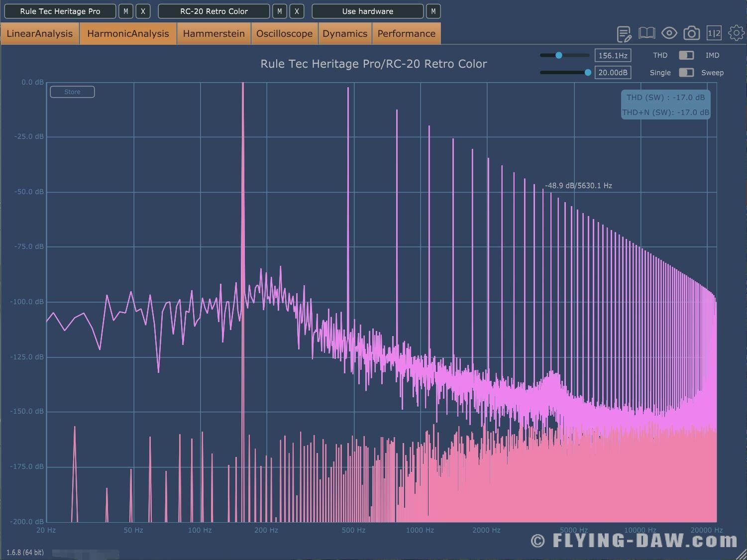Click the -200.0 dB axis label
The width and height of the screenshot is (747, 560).
(27, 522)
